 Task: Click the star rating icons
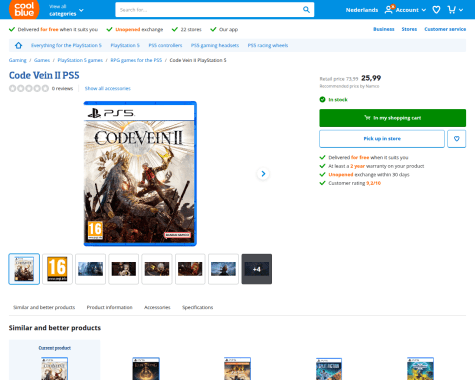tap(29, 88)
